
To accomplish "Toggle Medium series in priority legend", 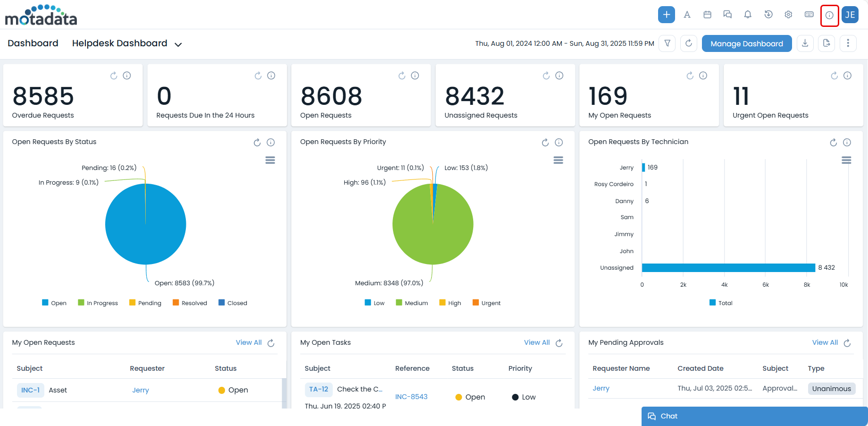I will (x=412, y=303).
